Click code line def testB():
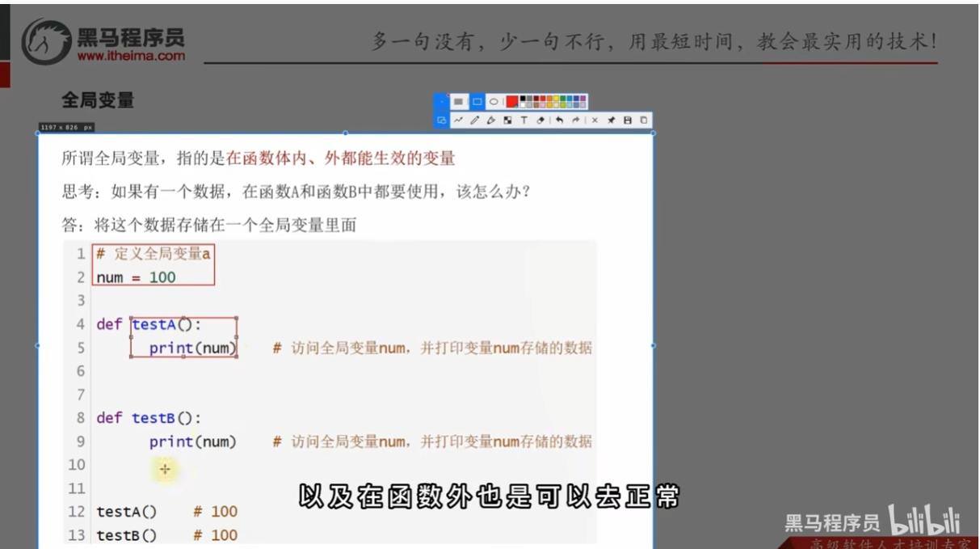980x549 pixels. tap(149, 418)
